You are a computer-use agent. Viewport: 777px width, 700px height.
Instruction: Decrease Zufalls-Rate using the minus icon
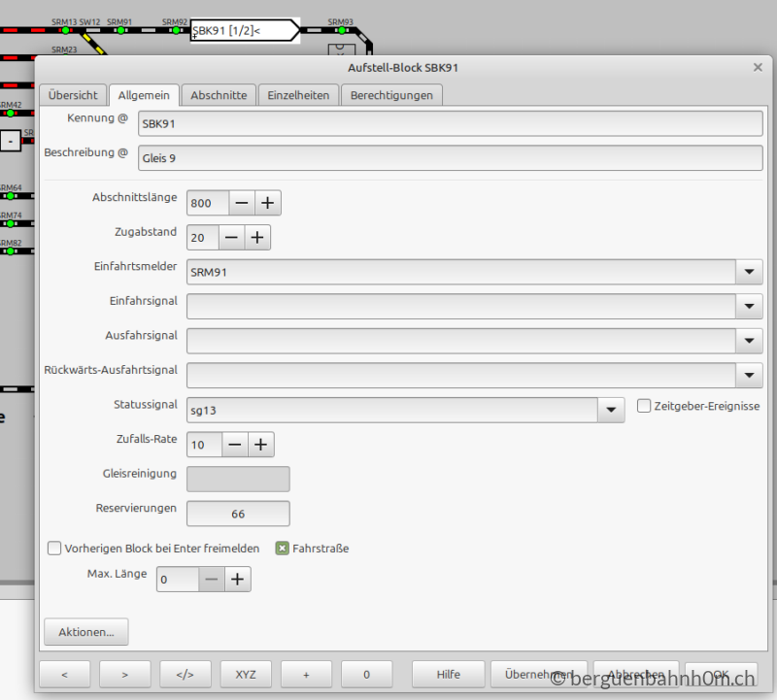235,445
